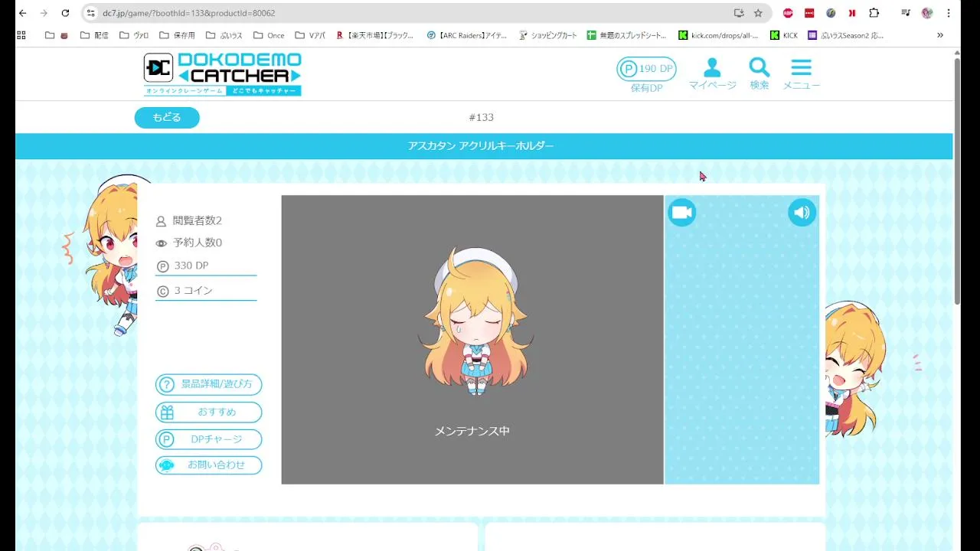Open the media control playlist icon

point(906,13)
